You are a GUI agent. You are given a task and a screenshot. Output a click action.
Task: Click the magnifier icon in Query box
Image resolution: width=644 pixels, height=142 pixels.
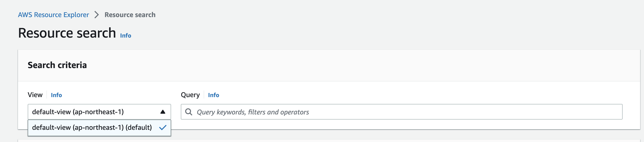tap(189, 112)
